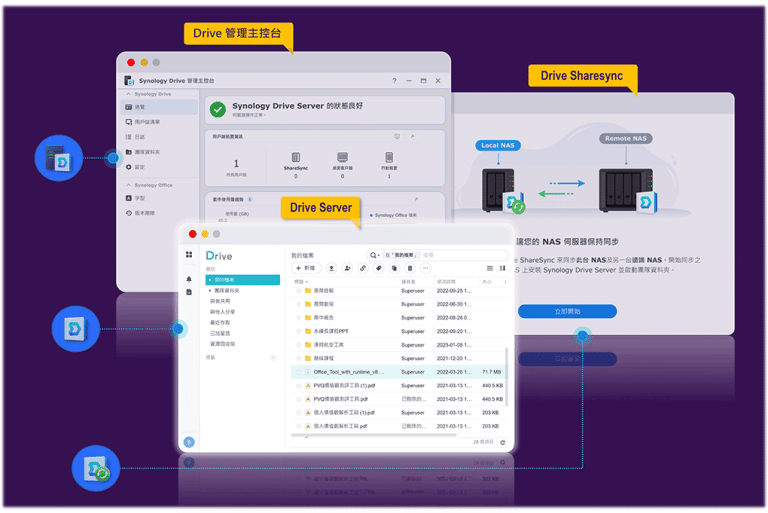768x513 pixels.
Task: Click the desktop client icon in Admin Console
Action: coord(342,157)
